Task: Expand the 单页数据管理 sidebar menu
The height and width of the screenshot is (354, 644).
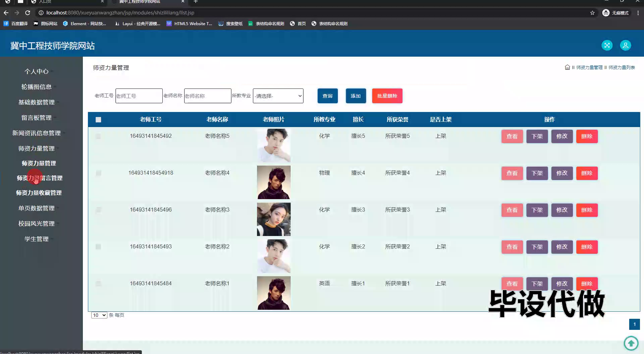Action: tap(36, 208)
